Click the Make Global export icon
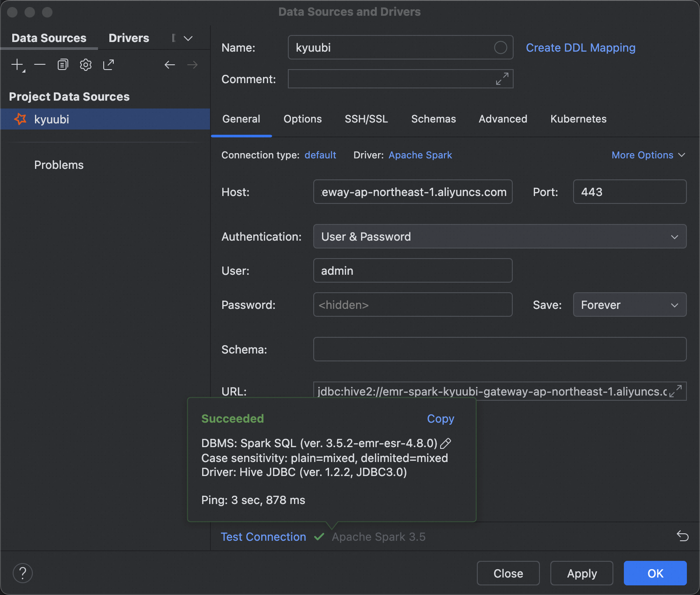Viewport: 700px width, 595px height. pos(108,65)
